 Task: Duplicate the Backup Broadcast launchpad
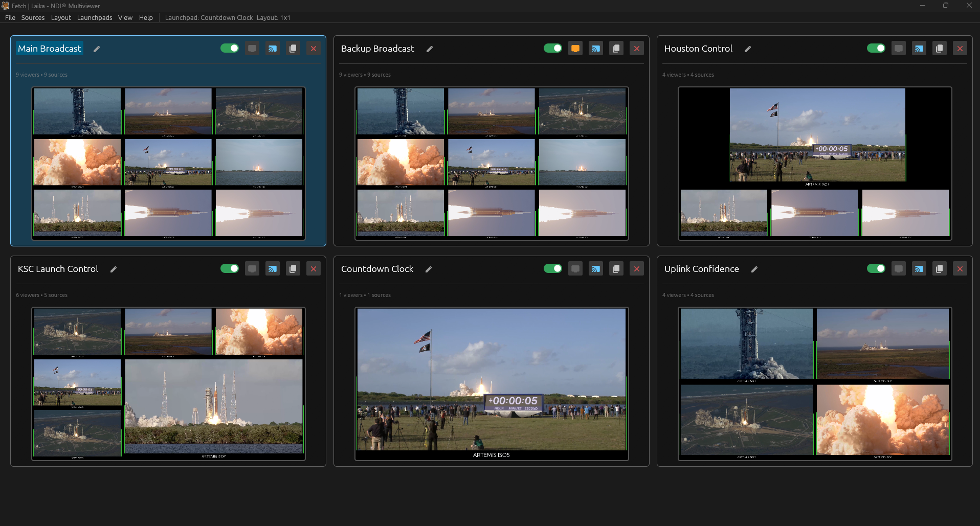[x=616, y=48]
